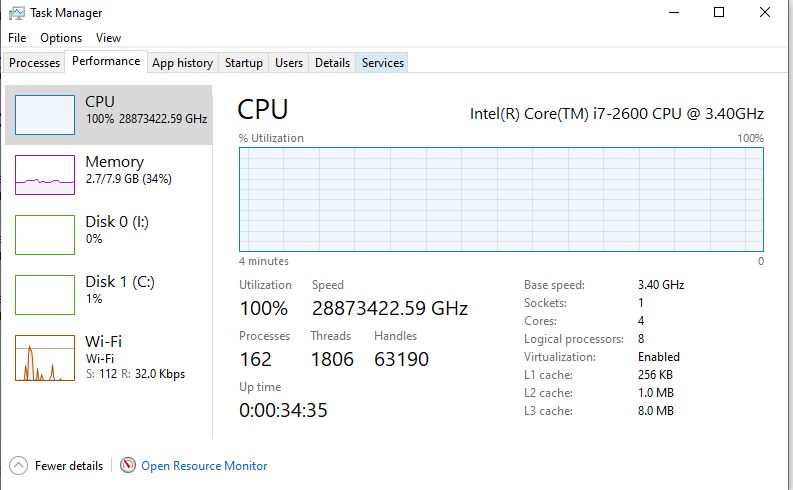Click the Resource Monitor gauge icon
Image resolution: width=793 pixels, height=490 pixels.
coord(128,465)
